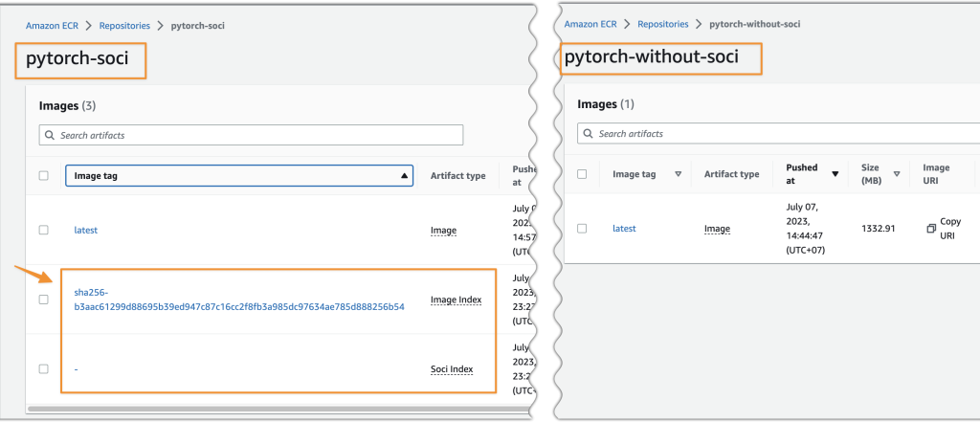Click the Size (MB) sort arrow
This screenshot has width=980, height=422.
[897, 174]
